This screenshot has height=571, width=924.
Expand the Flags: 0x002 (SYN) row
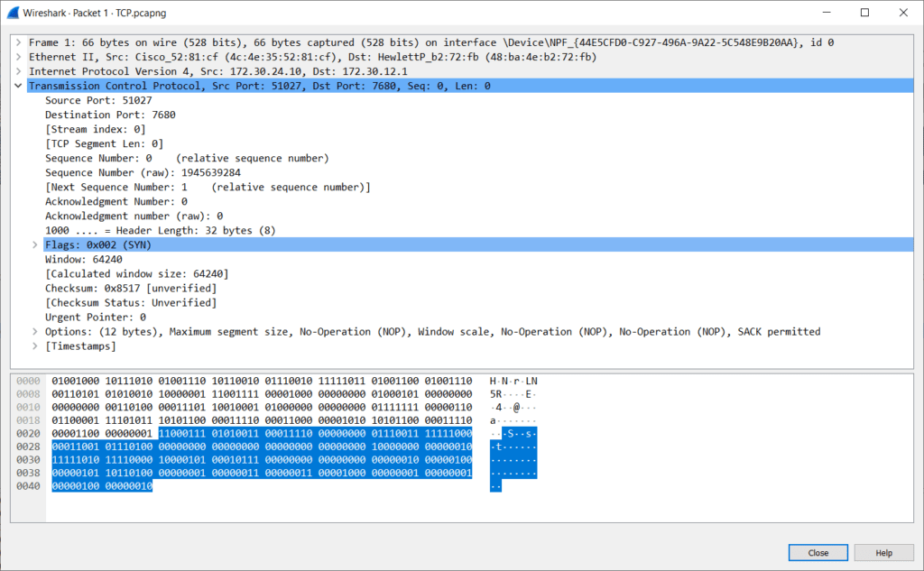[x=35, y=244]
